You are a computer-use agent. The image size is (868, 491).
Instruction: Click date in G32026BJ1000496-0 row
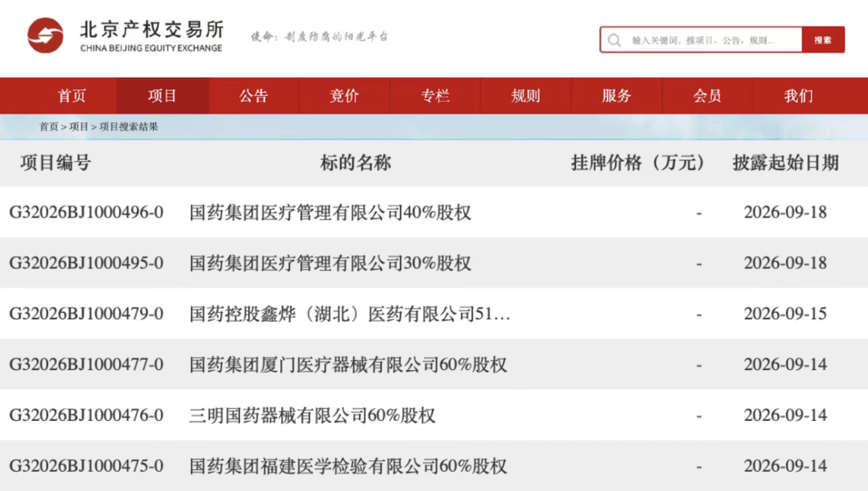tap(786, 212)
